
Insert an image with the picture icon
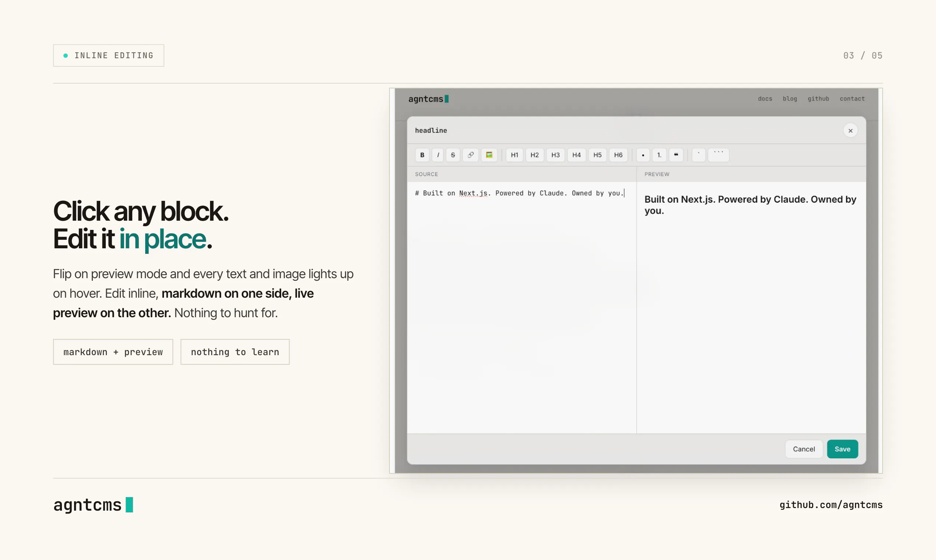[489, 155]
